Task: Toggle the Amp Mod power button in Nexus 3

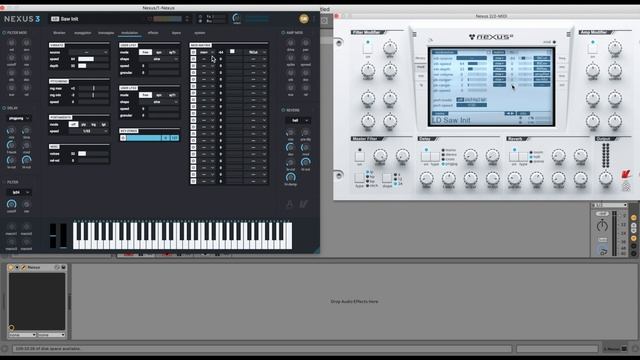Action: click(283, 33)
